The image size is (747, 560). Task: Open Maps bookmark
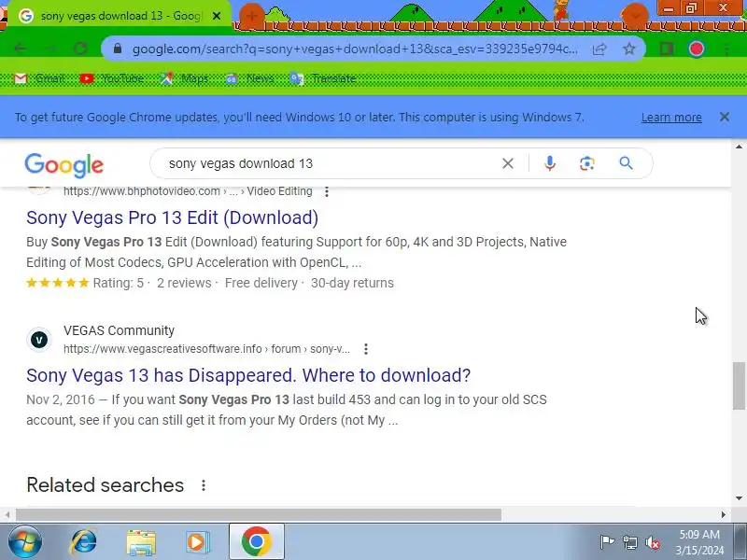(184, 78)
